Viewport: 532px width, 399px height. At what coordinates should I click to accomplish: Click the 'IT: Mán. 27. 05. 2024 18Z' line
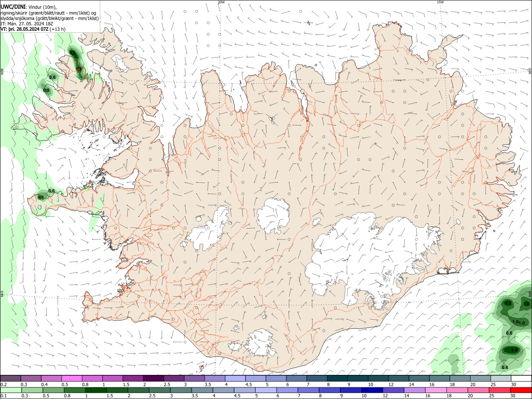27,24
